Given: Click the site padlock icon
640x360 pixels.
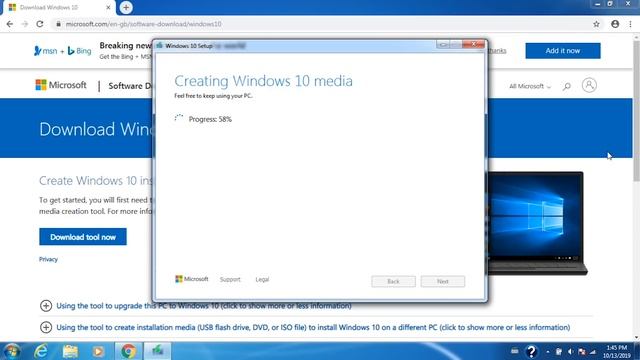Looking at the screenshot, I should 58,24.
